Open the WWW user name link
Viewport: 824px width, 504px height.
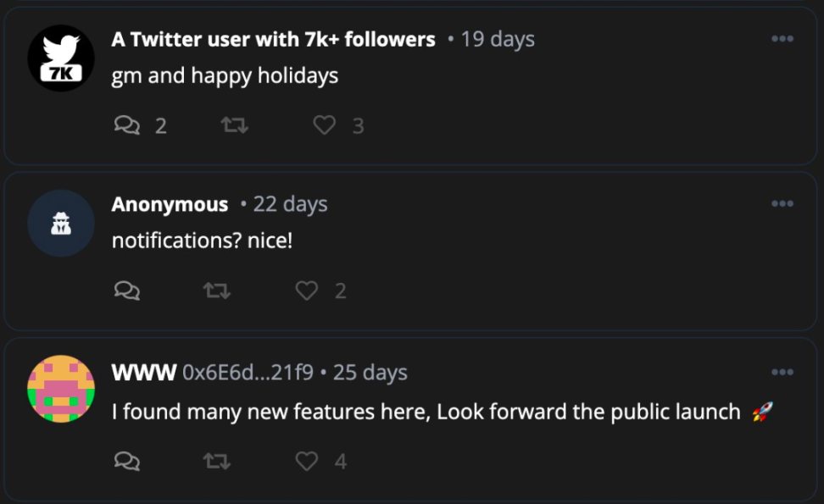(143, 373)
